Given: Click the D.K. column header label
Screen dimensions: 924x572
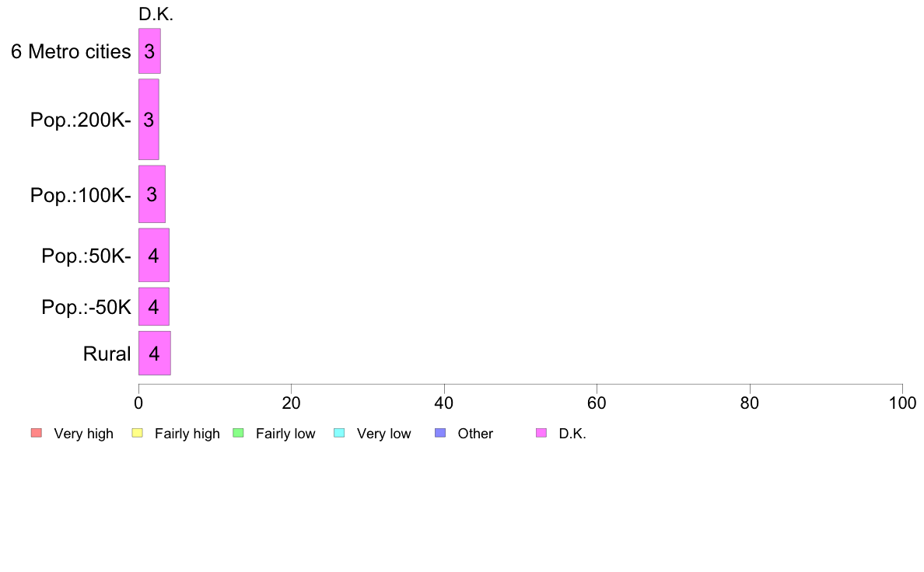Looking at the screenshot, I should 156,14.
